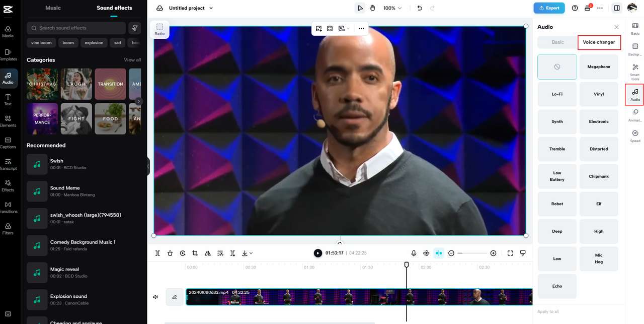Toggle fullscreen preview icon
The image size is (644, 324).
point(510,253)
